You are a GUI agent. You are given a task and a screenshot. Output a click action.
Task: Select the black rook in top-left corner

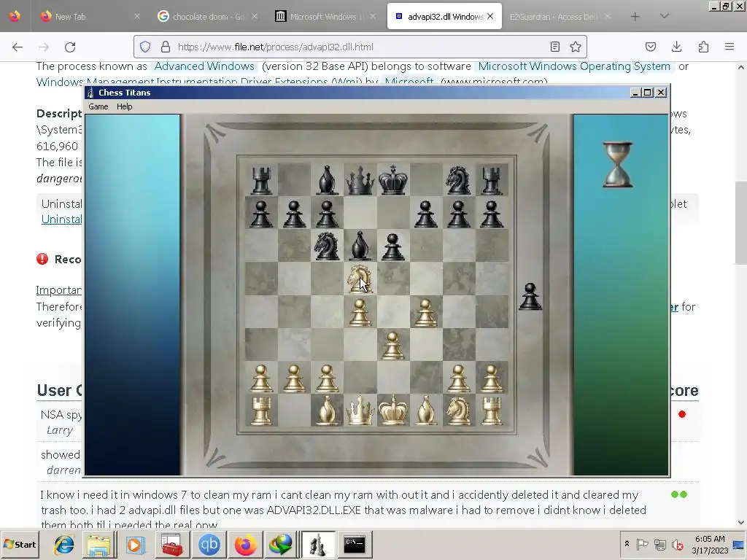click(261, 181)
